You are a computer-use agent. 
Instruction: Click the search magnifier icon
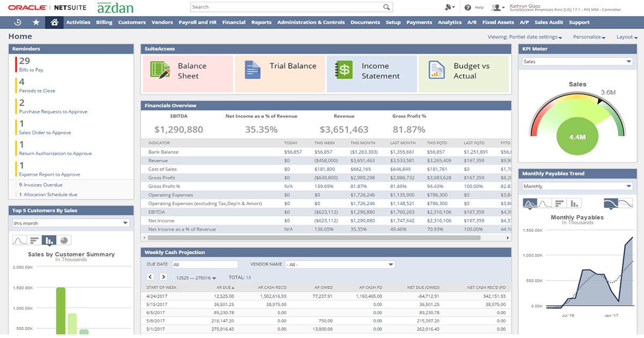[x=386, y=7]
